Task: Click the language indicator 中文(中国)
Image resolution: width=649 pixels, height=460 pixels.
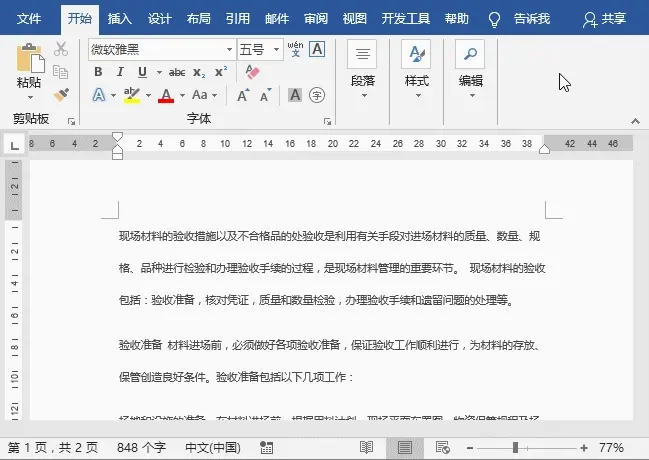Action: [x=213, y=448]
